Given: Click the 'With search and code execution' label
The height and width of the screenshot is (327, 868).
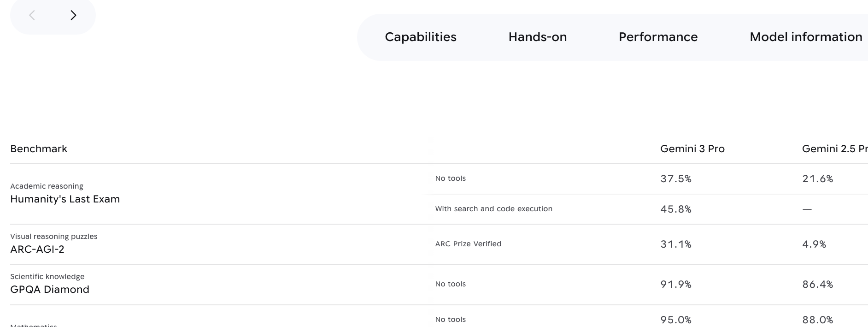Looking at the screenshot, I should [493, 208].
